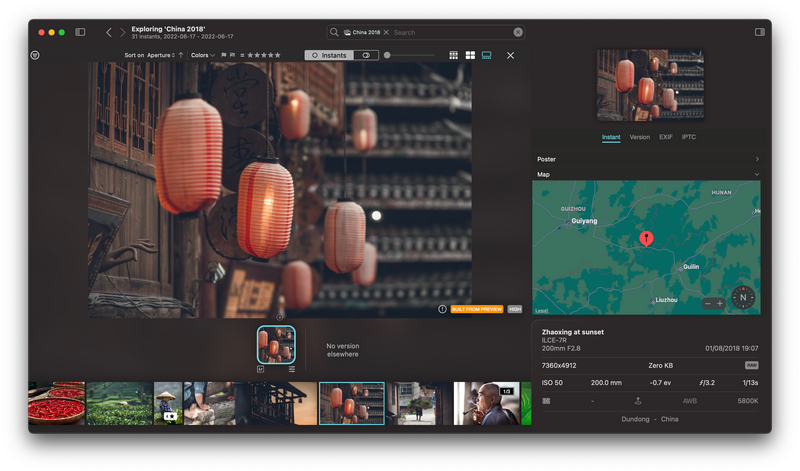Image resolution: width=800 pixels, height=471 pixels.
Task: Open the filter circle icon at far left
Action: [35, 55]
